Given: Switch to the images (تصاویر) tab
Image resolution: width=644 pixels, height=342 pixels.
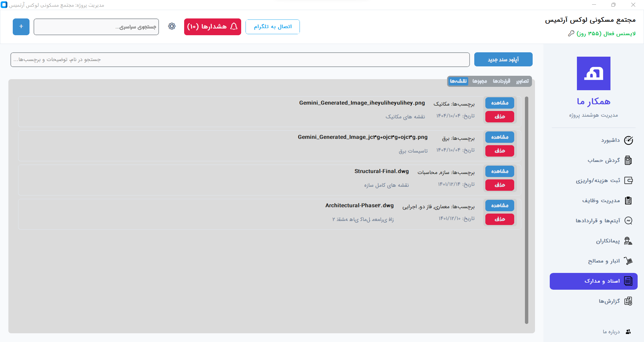Looking at the screenshot, I should pyautogui.click(x=522, y=81).
